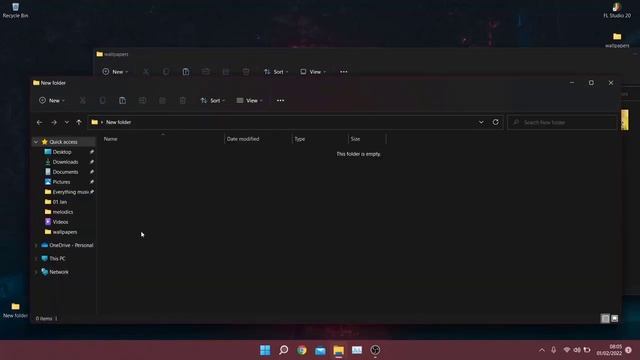This screenshot has height=360, width=640.
Task: Click the Share icon in New folder toolbar
Action: pyautogui.click(x=162, y=100)
